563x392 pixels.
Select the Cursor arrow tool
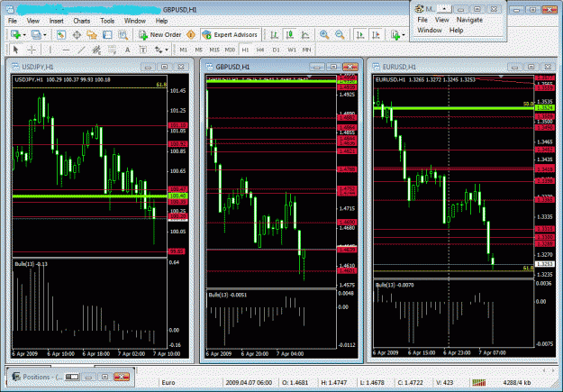[x=15, y=50]
